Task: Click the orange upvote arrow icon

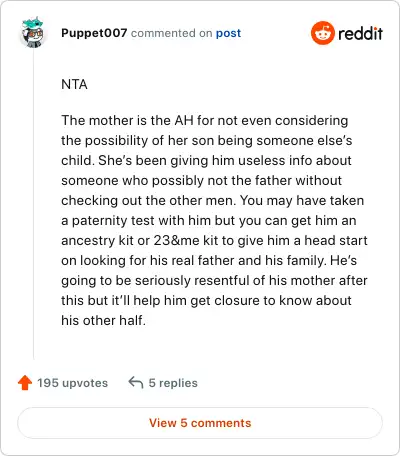Action: (25, 383)
